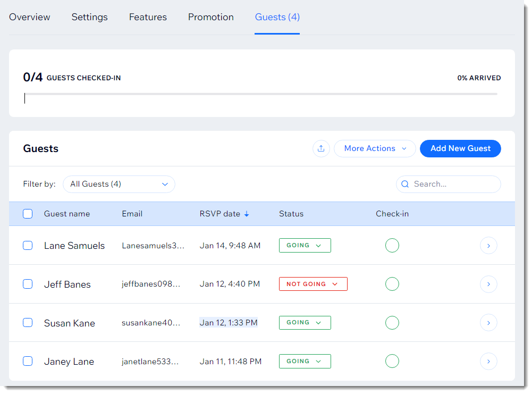Image resolution: width=532 pixels, height=394 pixels.
Task: Go to the Promotion tab
Action: 210,17
